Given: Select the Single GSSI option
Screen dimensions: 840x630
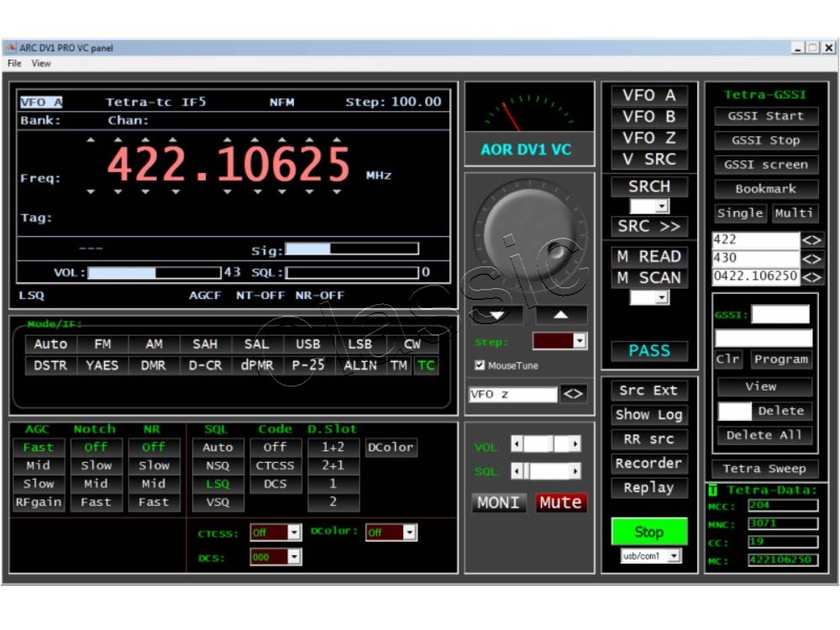Looking at the screenshot, I should pos(740,213).
